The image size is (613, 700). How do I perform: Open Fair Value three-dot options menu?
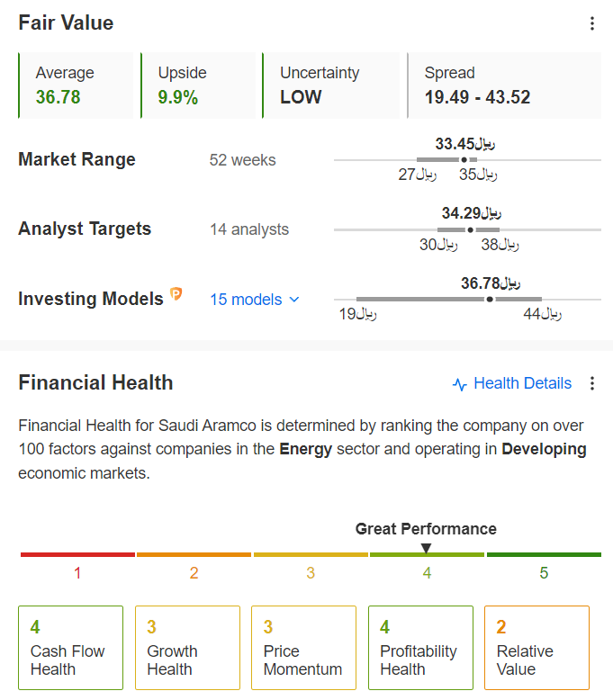[x=592, y=23]
